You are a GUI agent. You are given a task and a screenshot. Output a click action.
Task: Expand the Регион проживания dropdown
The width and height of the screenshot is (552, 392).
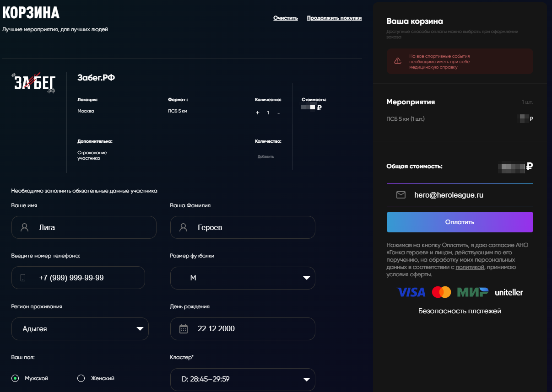click(x=80, y=329)
